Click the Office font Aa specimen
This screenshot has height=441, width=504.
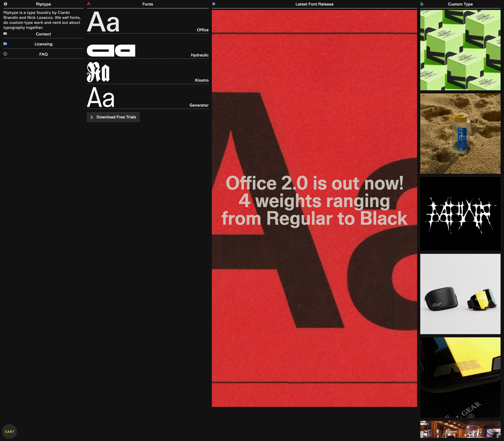[x=103, y=22]
